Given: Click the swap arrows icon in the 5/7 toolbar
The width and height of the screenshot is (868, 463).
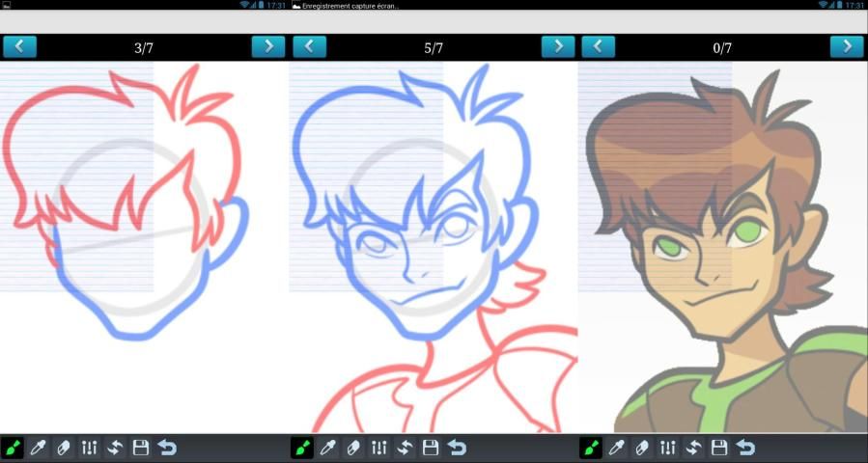Looking at the screenshot, I should tap(405, 448).
